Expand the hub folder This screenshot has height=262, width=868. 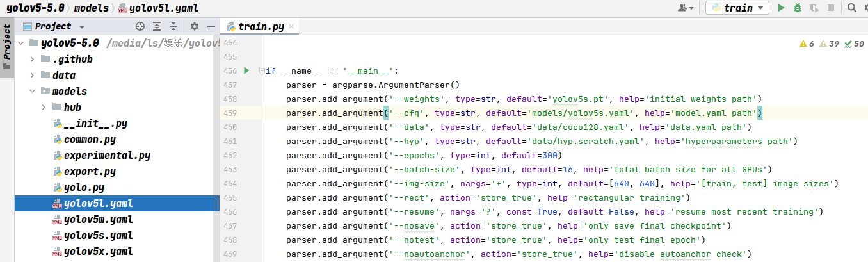44,108
